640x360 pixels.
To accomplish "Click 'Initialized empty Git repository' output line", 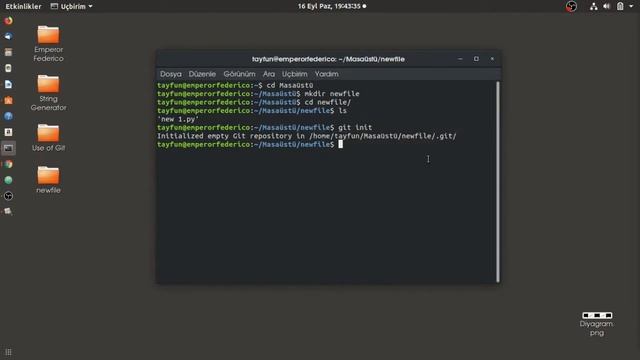I will coord(307,136).
